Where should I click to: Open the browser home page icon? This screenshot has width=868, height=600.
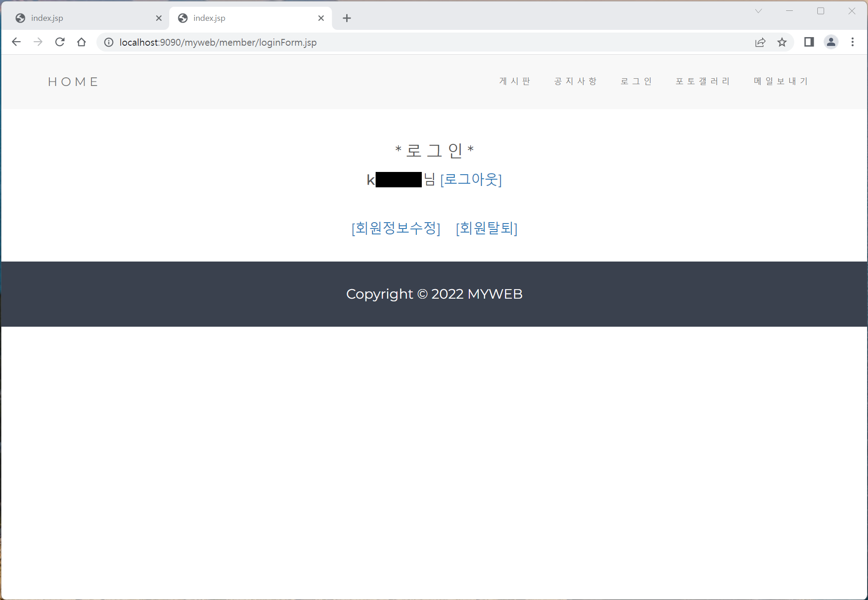coord(81,42)
